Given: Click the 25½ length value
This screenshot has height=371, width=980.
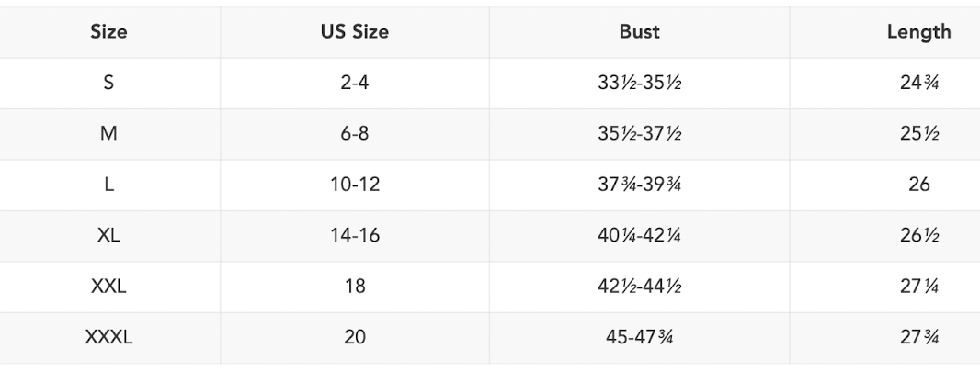Looking at the screenshot, I should [x=918, y=134].
